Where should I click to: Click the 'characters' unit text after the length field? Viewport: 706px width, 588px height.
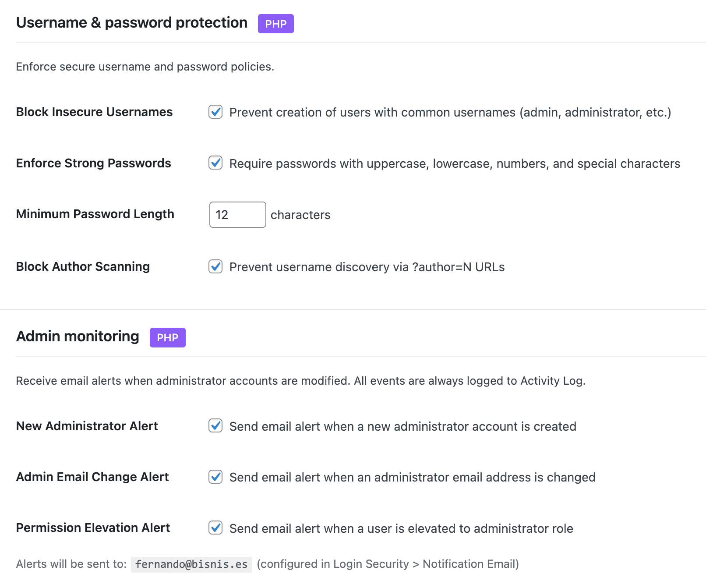coord(300,215)
